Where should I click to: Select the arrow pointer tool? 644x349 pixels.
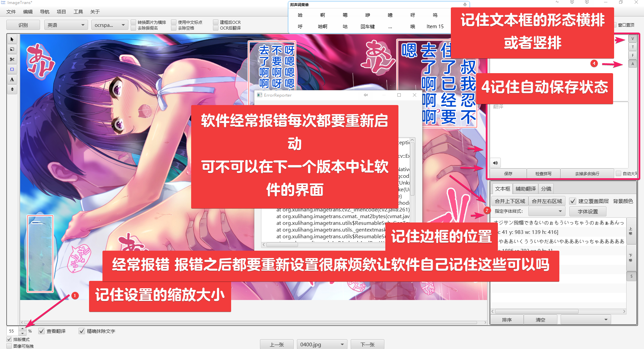tap(12, 39)
